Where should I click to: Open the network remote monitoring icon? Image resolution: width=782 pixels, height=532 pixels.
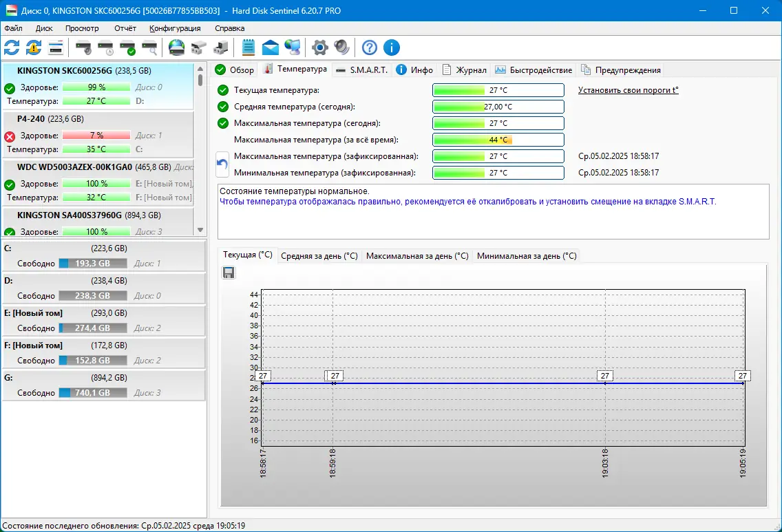point(293,47)
